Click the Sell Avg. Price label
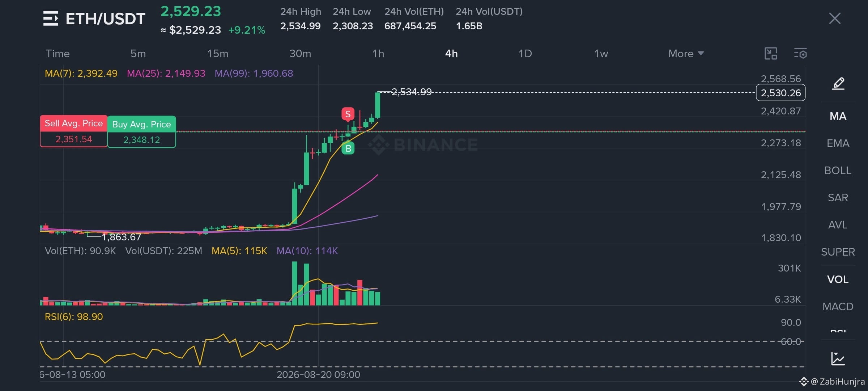 (x=74, y=123)
